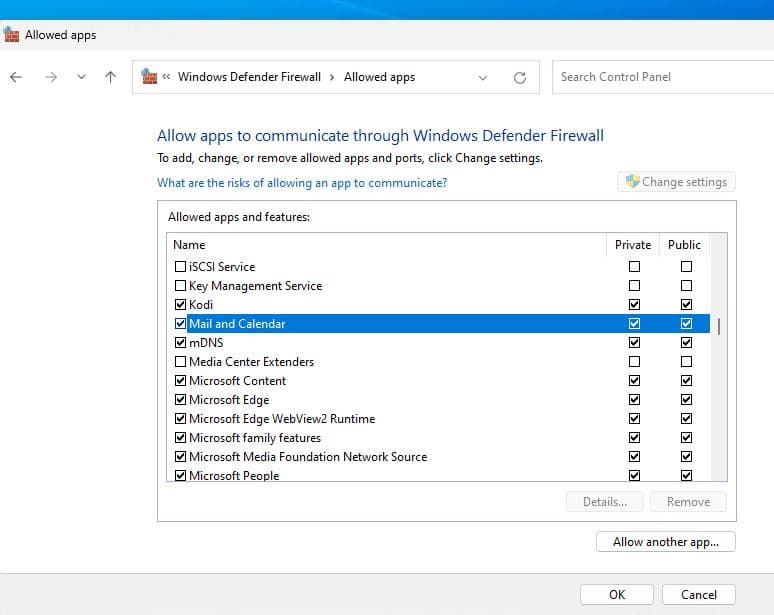This screenshot has height=615, width=774.
Task: Open risks of allowing an app link
Action: click(302, 183)
